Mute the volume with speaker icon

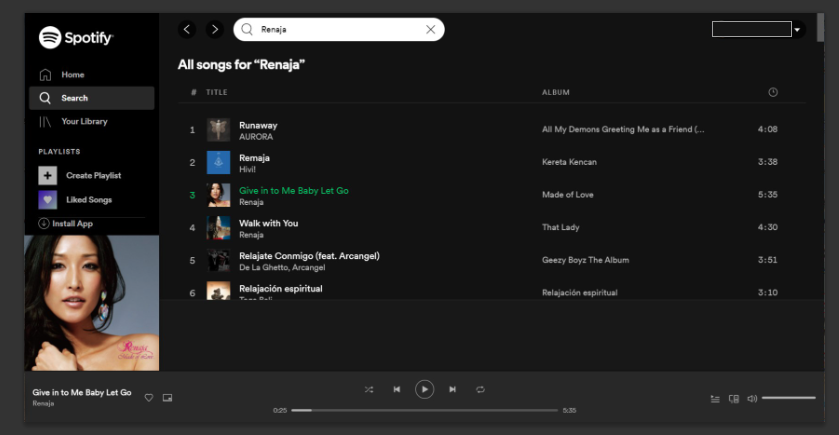pos(752,399)
